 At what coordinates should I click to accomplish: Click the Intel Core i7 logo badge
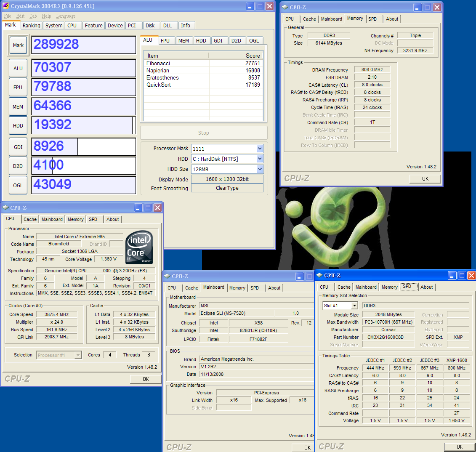pyautogui.click(x=139, y=247)
